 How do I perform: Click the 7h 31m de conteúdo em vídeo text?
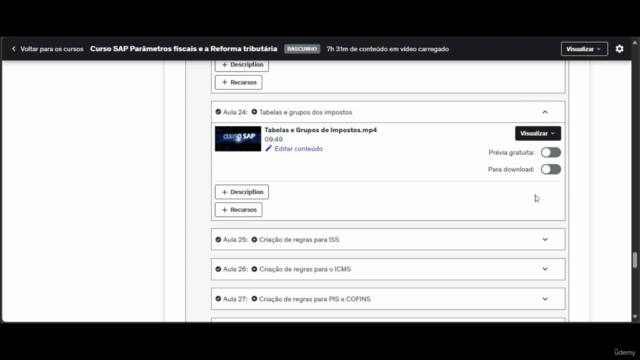pos(387,49)
